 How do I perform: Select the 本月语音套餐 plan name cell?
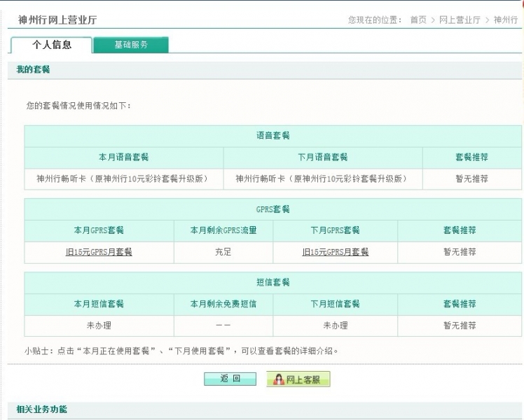(x=123, y=178)
